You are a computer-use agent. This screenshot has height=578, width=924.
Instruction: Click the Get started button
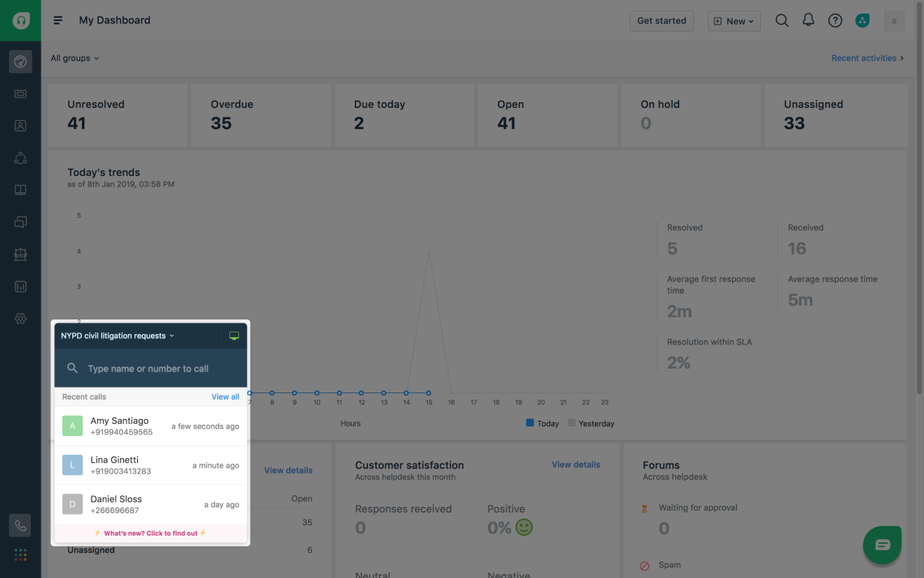click(x=661, y=20)
